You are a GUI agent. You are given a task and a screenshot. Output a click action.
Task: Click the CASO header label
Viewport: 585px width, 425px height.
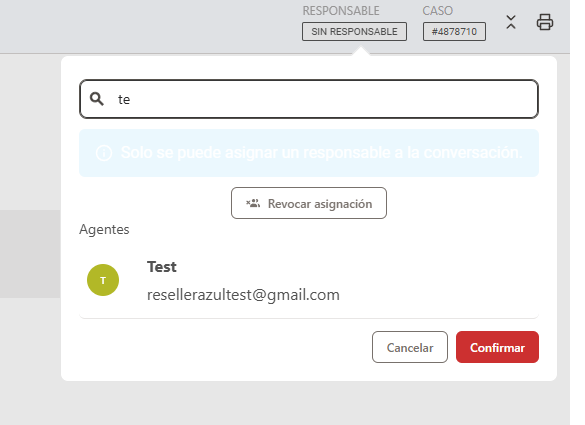tap(438, 11)
